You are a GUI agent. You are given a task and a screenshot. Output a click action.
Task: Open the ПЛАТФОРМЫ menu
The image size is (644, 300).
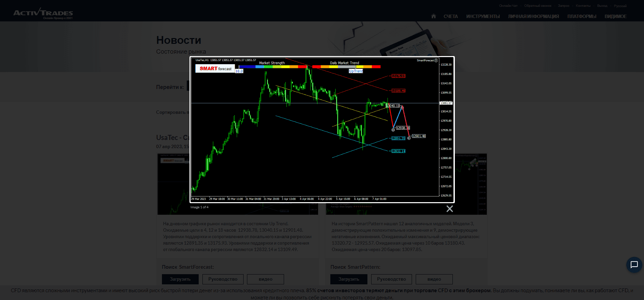(582, 16)
